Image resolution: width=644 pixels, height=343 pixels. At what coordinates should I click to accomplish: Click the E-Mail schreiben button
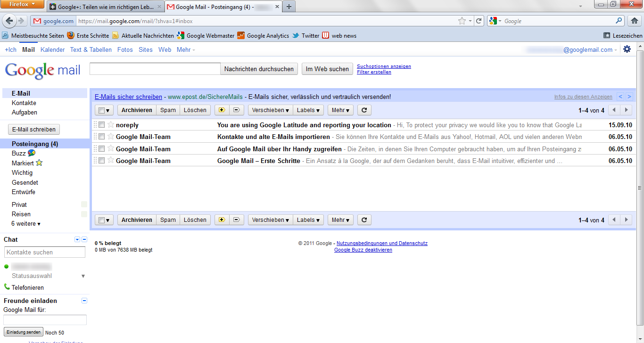33,129
